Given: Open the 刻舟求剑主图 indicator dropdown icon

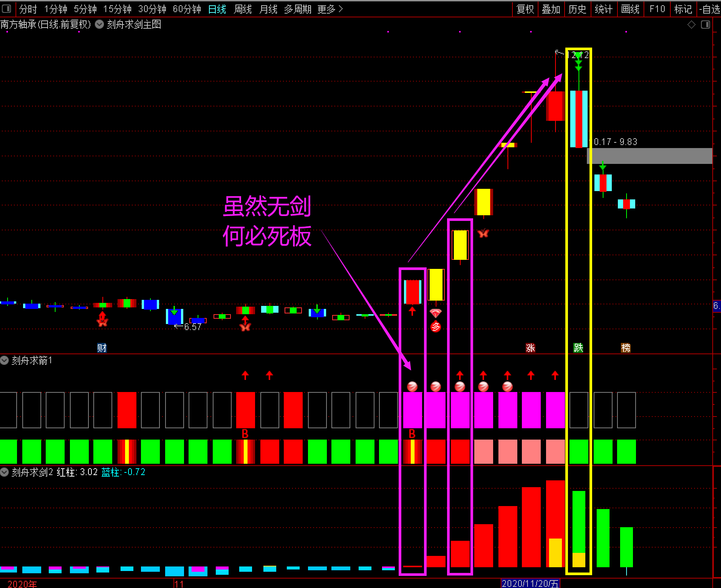Looking at the screenshot, I should point(99,25).
